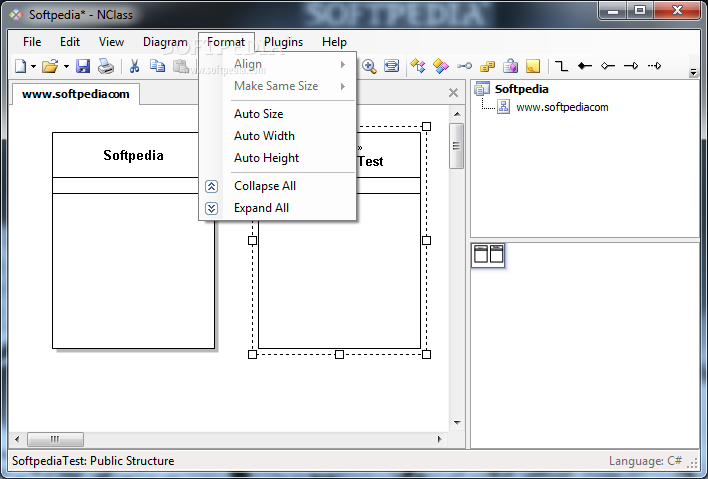Select the Realization dashed arrow tool
The image size is (708, 479).
pos(654,66)
